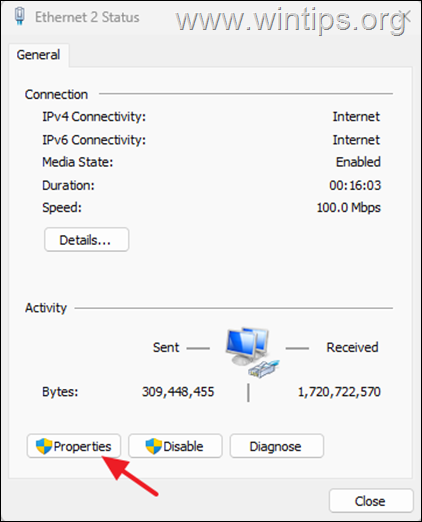Screen dimensions: 422x522
Task: Click the UAC shield icon on Disable
Action: [154, 446]
